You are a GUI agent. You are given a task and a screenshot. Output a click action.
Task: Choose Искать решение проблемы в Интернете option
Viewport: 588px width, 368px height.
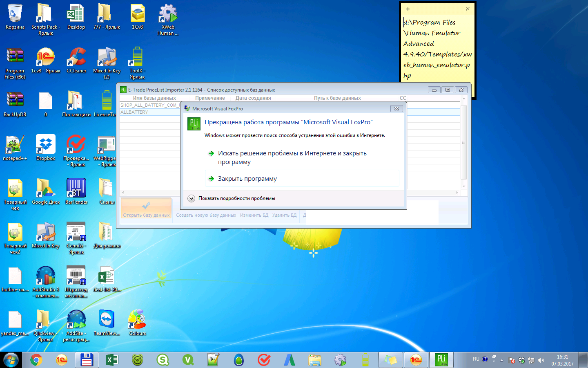tap(302, 157)
